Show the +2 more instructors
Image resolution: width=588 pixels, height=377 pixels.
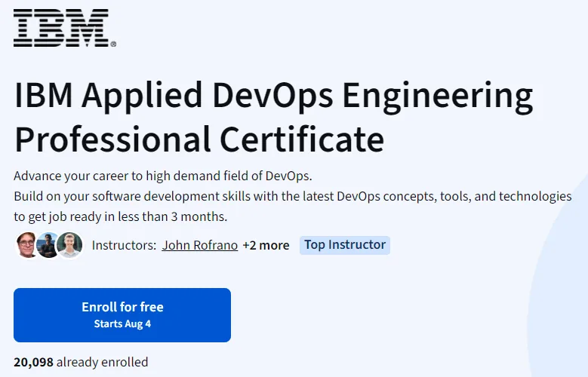pyautogui.click(x=266, y=245)
